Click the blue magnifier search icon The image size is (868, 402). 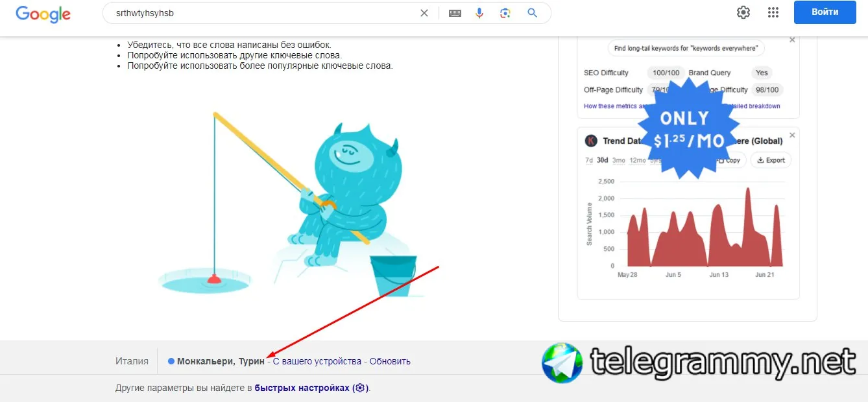532,13
